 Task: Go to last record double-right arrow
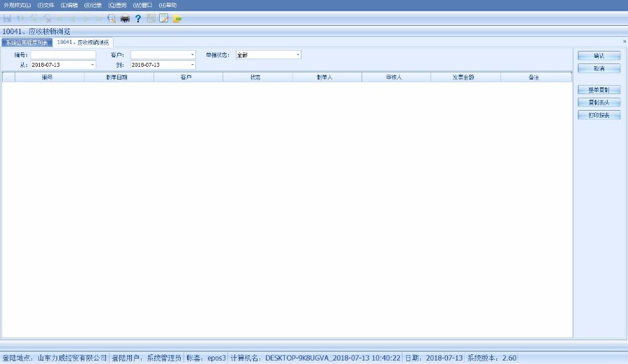click(x=98, y=18)
